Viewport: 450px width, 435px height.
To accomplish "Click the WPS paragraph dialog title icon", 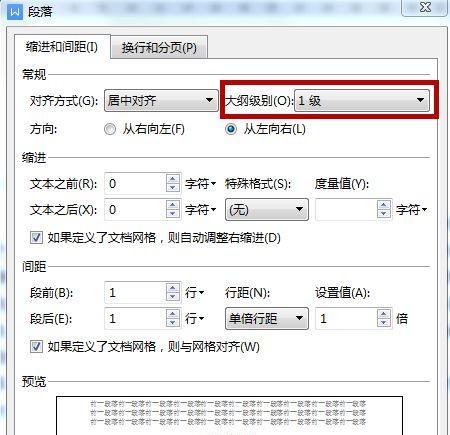I will click(15, 12).
